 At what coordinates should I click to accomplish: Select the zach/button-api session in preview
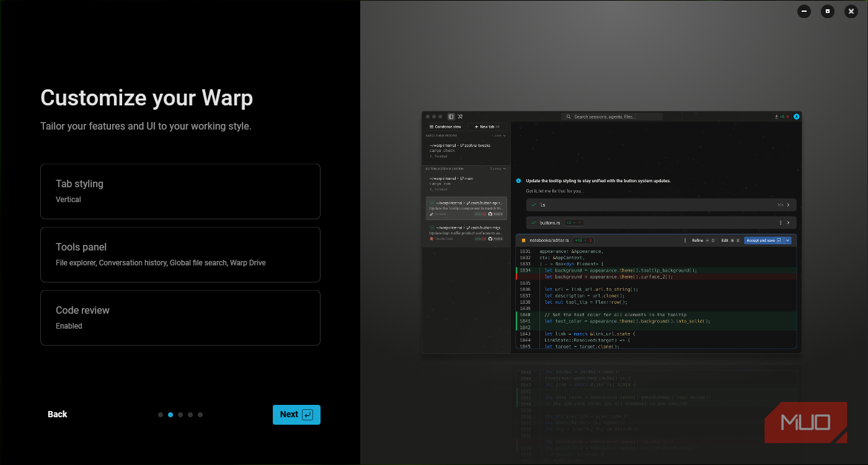point(466,208)
